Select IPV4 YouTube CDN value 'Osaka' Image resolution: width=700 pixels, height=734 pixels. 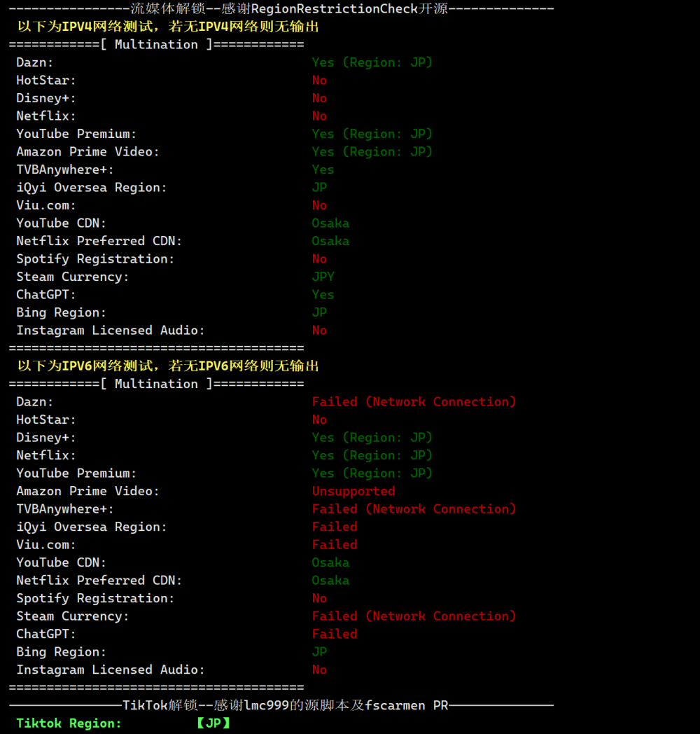tap(331, 223)
